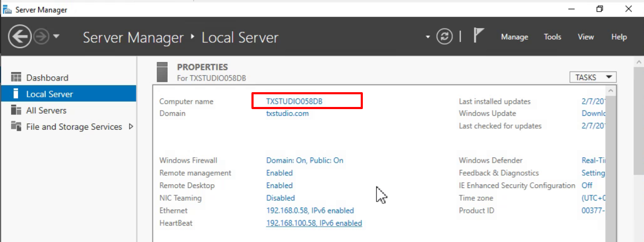
Task: Click the Local Server icon in sidebar
Action: tap(16, 94)
